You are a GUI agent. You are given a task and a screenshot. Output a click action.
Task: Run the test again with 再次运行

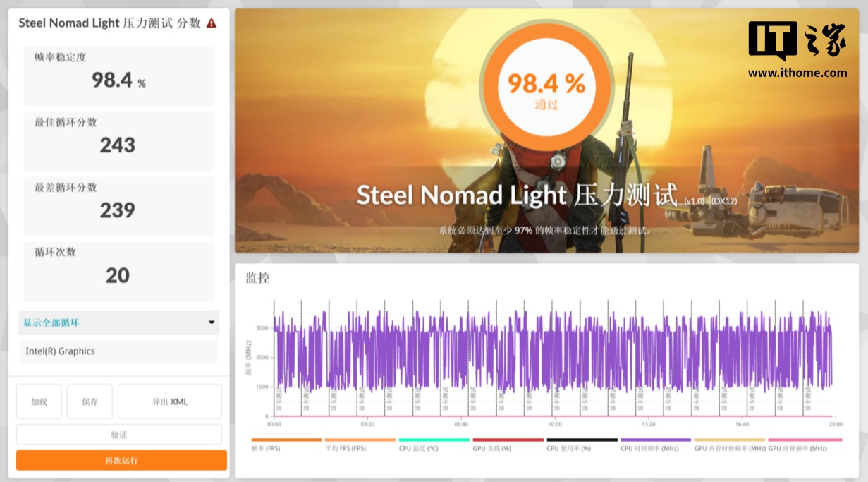click(x=121, y=461)
